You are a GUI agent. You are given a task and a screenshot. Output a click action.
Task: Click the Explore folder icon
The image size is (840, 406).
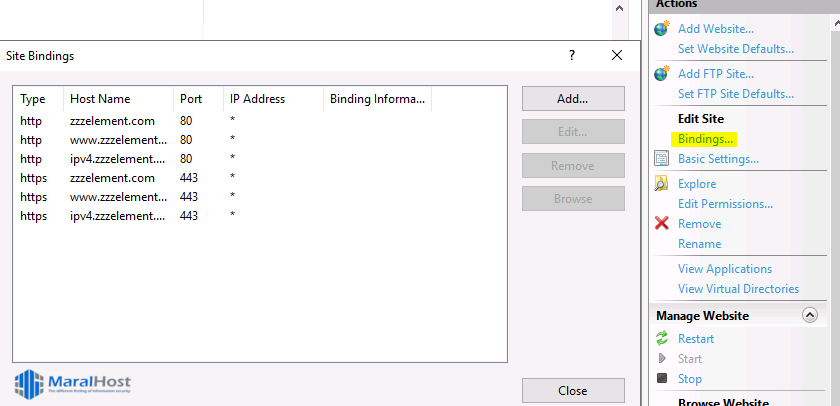tap(661, 184)
